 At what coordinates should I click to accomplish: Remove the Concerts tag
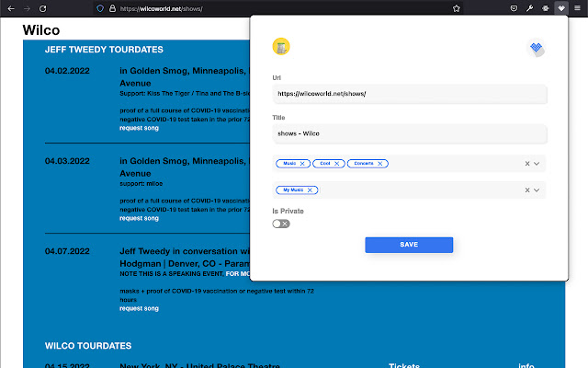pyautogui.click(x=379, y=164)
